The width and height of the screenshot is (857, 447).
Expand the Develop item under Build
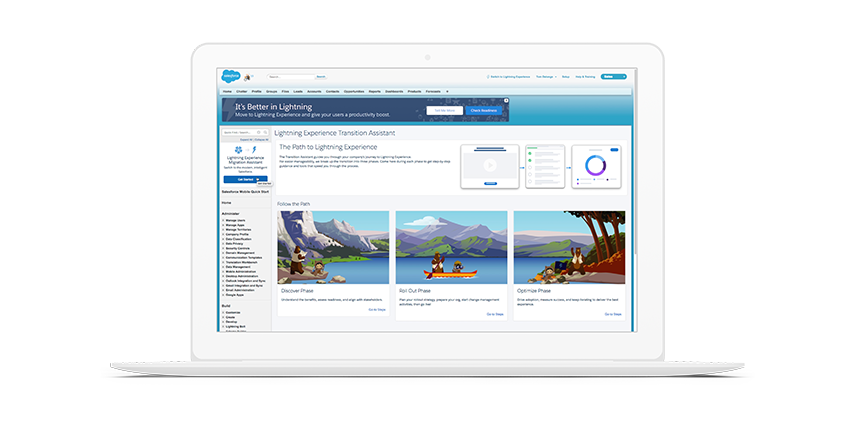224,322
